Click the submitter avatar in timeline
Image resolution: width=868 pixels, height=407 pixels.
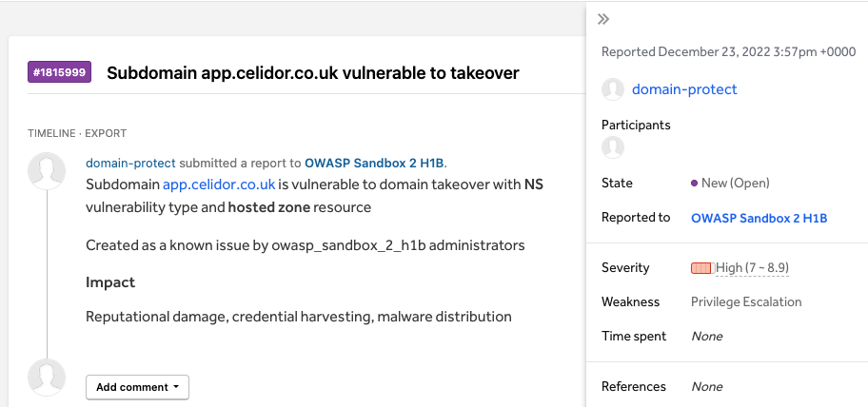pos(47,171)
